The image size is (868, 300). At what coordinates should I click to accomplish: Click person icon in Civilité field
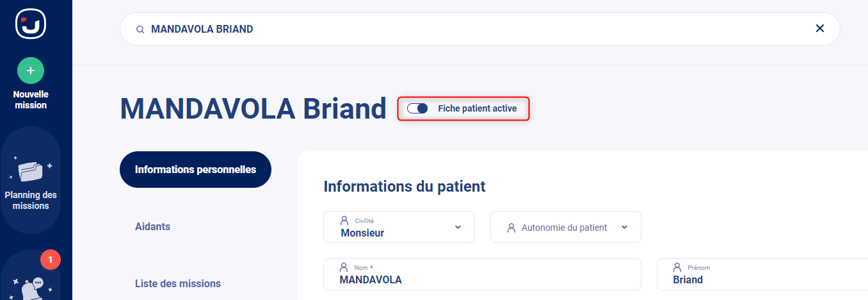click(x=344, y=220)
